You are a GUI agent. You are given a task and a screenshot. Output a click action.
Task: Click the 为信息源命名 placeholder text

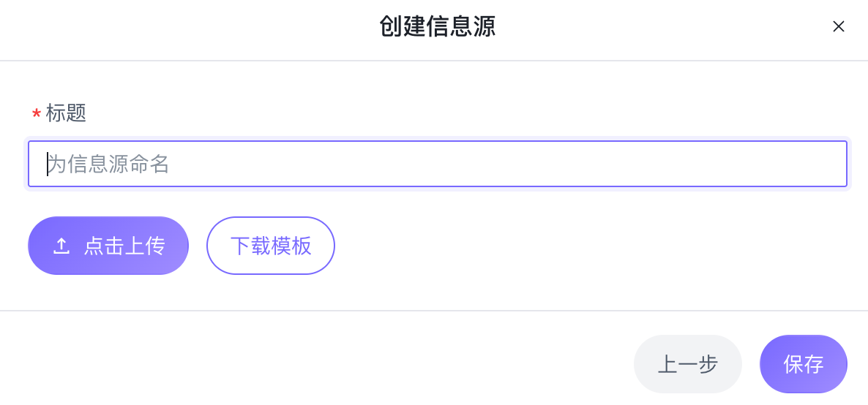coord(110,164)
